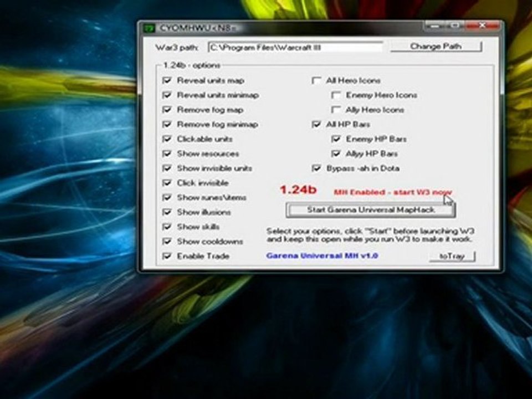This screenshot has width=532, height=399.
Task: Toggle Show illusions checkbox
Action: (x=167, y=212)
